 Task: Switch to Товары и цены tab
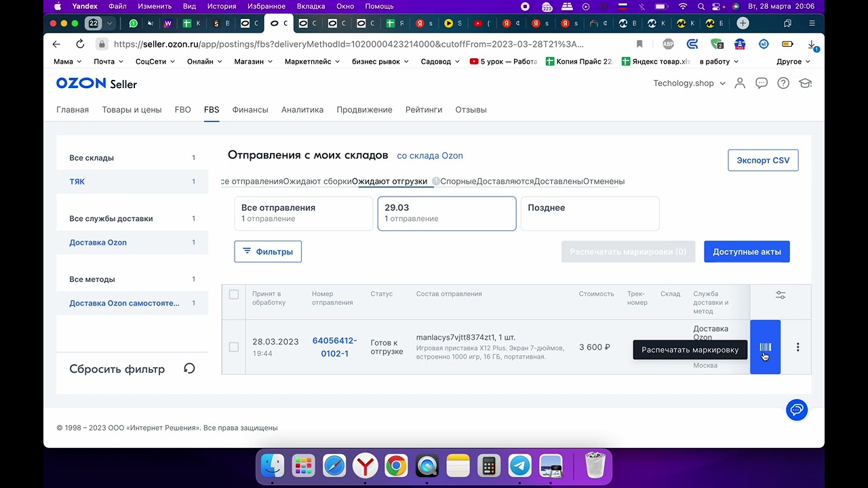coord(132,109)
